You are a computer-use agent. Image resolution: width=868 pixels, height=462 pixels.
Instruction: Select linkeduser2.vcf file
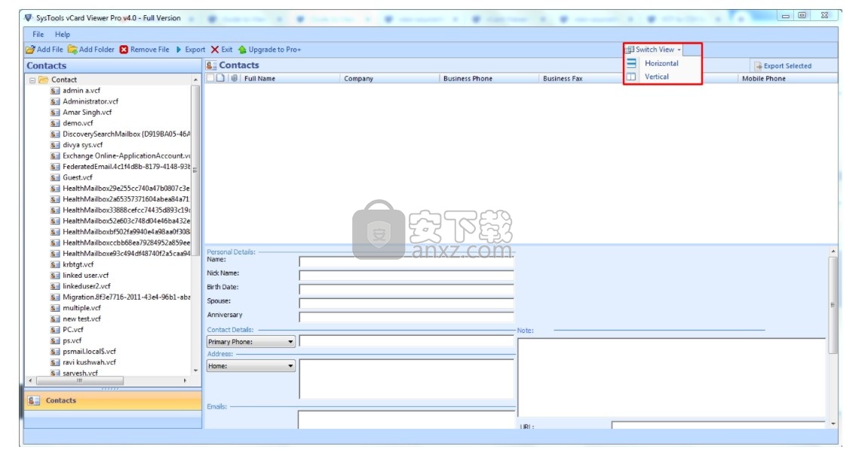pos(87,286)
